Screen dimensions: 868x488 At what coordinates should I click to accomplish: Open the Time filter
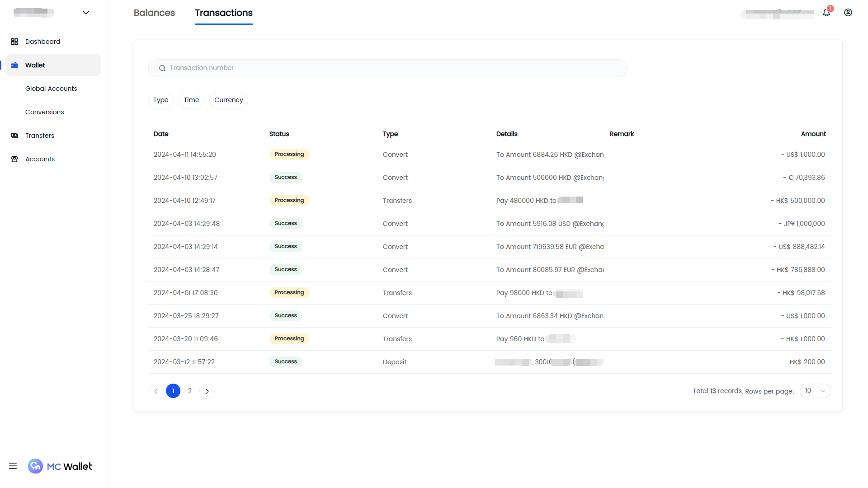point(191,100)
